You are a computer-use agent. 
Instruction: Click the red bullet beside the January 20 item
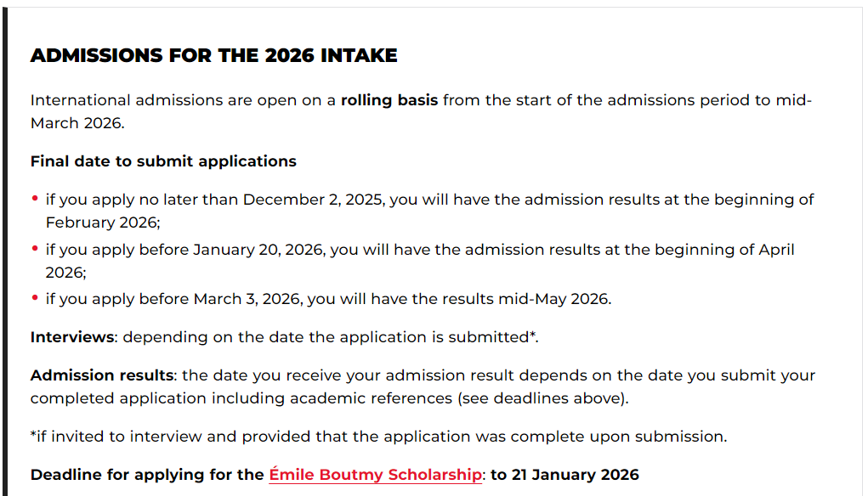[x=35, y=249]
